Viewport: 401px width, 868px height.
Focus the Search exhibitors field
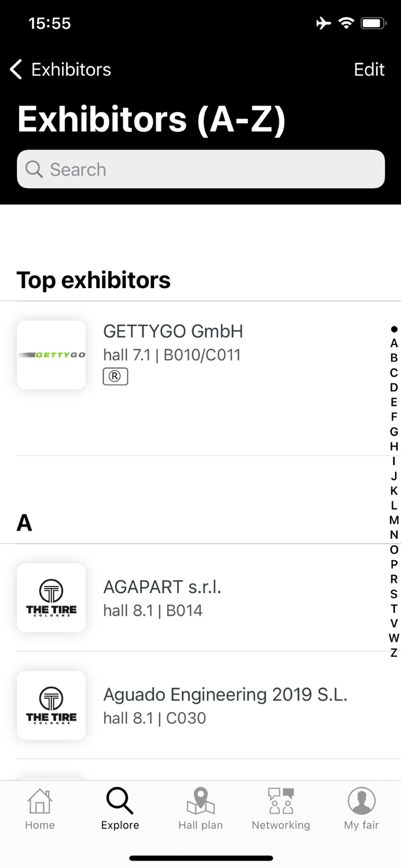pyautogui.click(x=201, y=170)
